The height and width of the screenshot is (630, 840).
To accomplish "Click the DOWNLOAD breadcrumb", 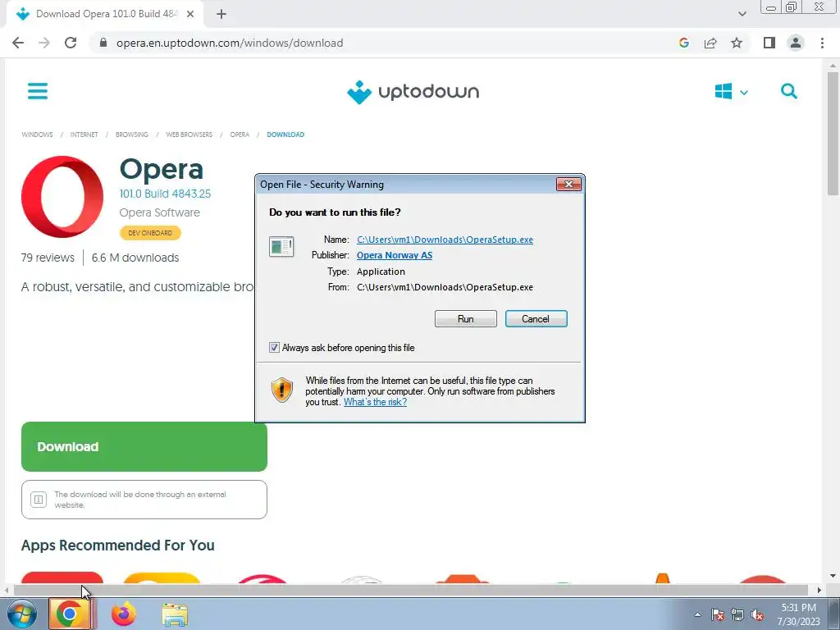I will (x=285, y=135).
